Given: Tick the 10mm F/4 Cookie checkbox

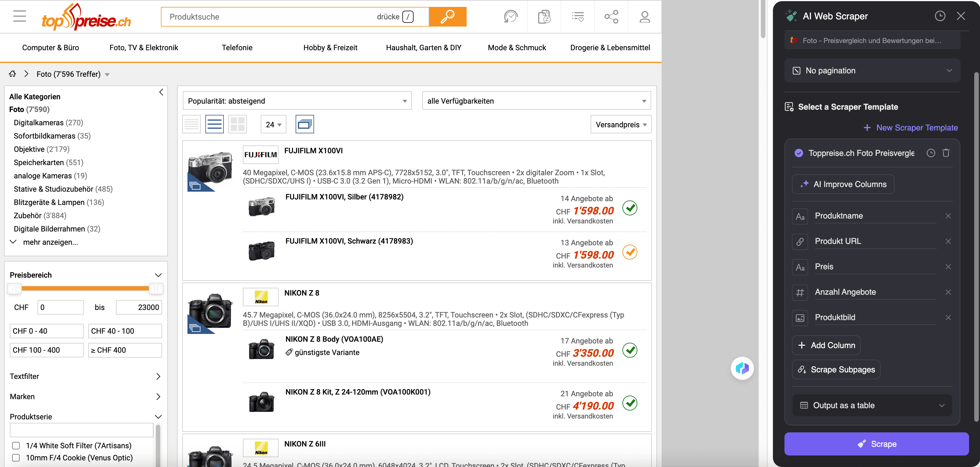Looking at the screenshot, I should (16, 457).
